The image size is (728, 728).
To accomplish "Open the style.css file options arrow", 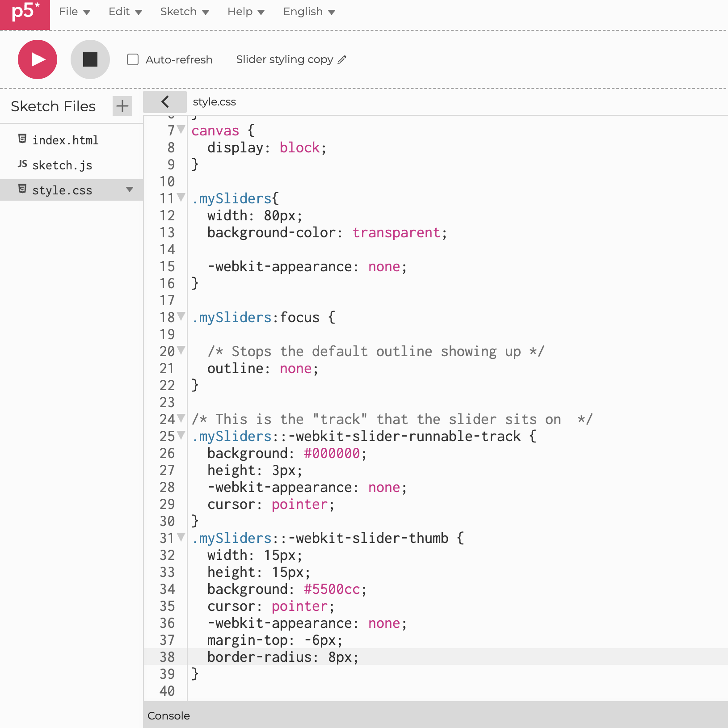I will coord(130,189).
